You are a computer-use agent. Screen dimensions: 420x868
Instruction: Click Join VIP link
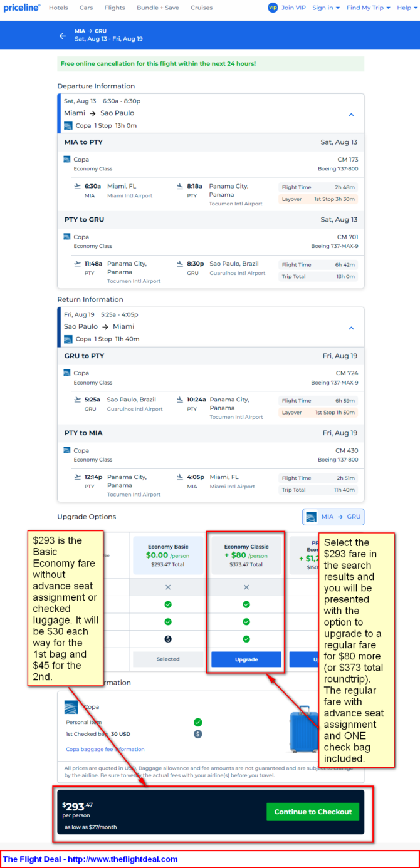click(x=293, y=8)
